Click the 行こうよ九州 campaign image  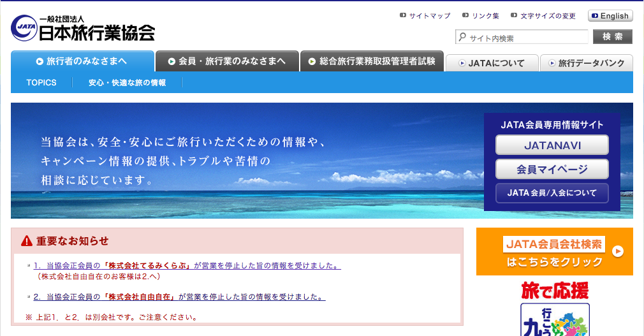[x=555, y=319]
